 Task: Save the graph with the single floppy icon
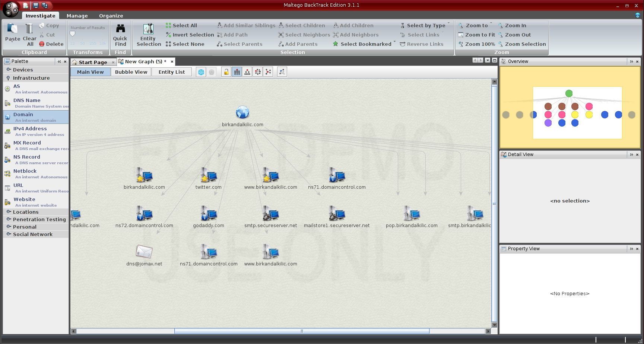pyautogui.click(x=36, y=5)
